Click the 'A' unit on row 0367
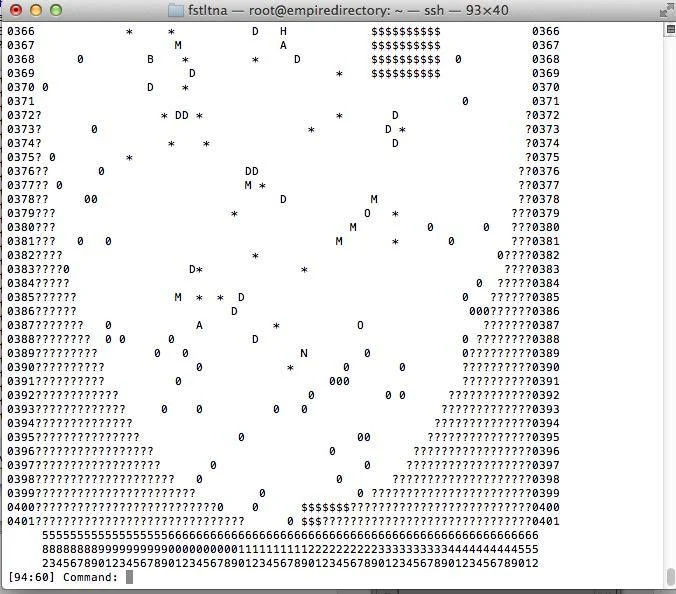 pos(283,45)
